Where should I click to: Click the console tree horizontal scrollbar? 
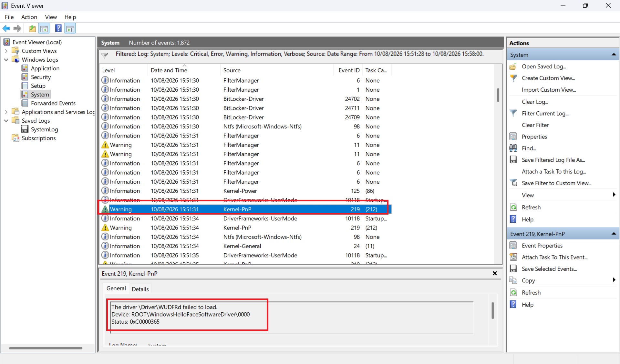pyautogui.click(x=46, y=348)
